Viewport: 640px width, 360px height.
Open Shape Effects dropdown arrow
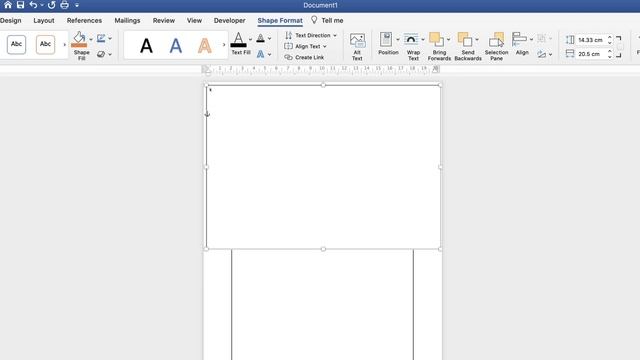click(x=110, y=54)
